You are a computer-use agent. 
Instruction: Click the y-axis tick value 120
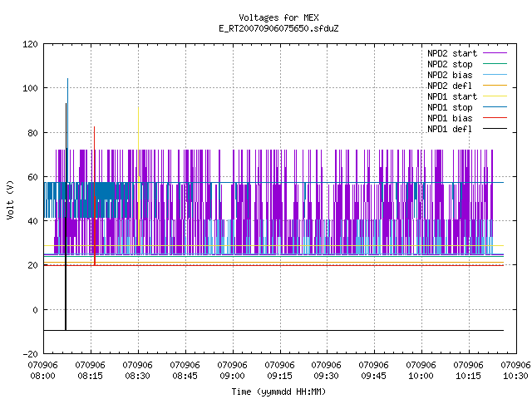(x=30, y=44)
